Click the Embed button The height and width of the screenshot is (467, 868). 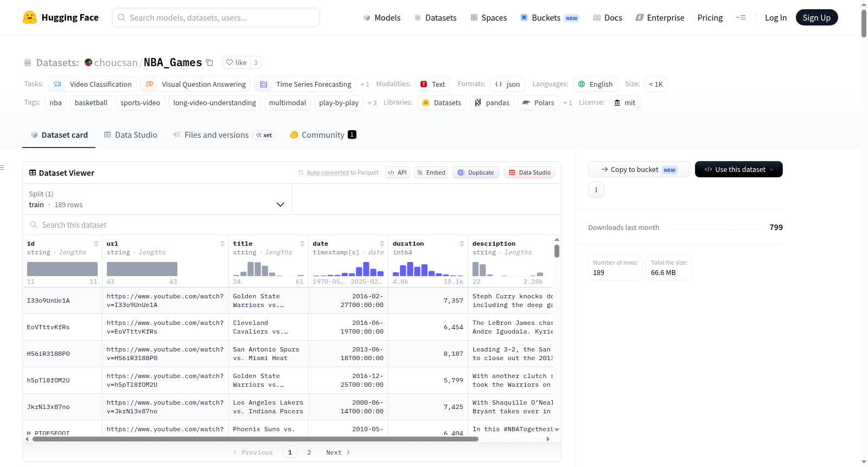pos(431,172)
